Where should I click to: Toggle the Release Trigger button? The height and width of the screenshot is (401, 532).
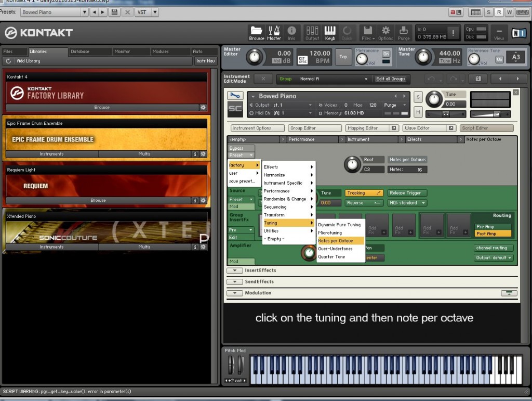pos(407,193)
